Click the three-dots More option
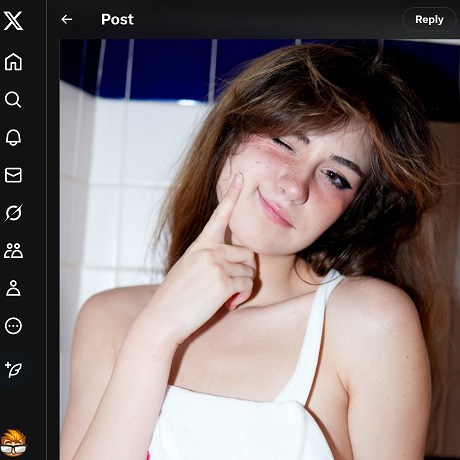The image size is (460, 460). pyautogui.click(x=13, y=326)
